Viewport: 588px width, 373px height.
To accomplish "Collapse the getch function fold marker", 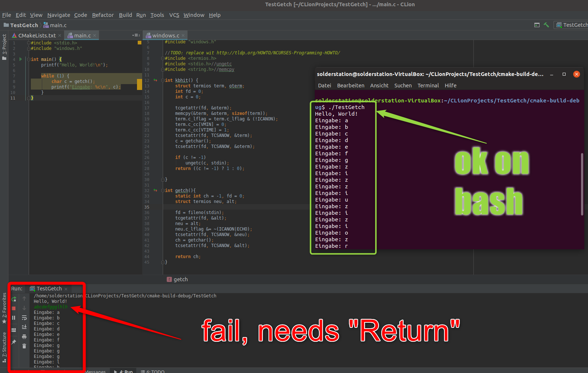I will (x=163, y=190).
